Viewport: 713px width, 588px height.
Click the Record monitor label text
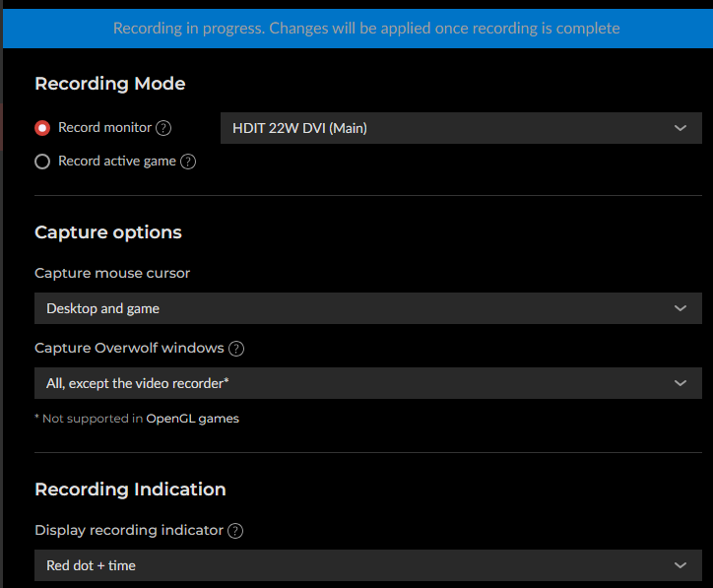104,128
